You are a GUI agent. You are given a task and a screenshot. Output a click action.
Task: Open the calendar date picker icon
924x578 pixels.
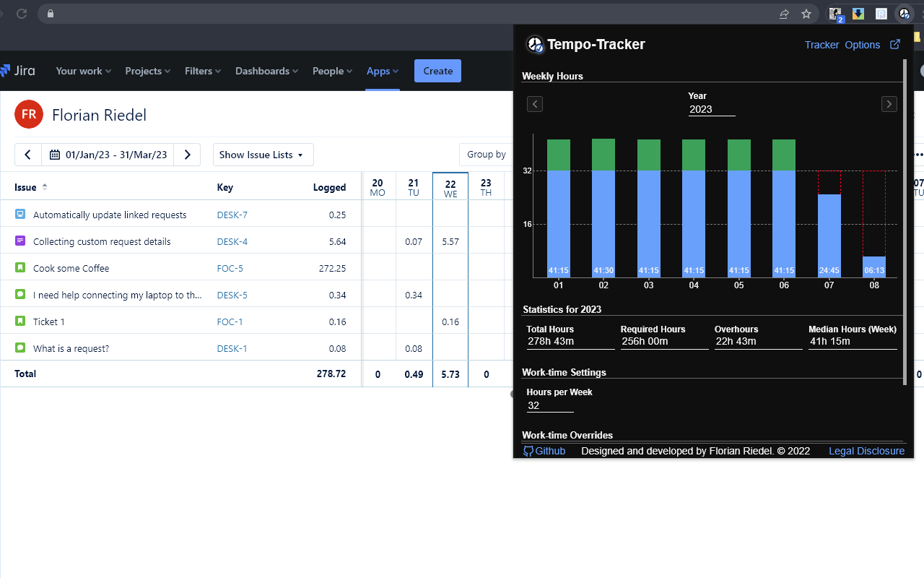click(55, 155)
